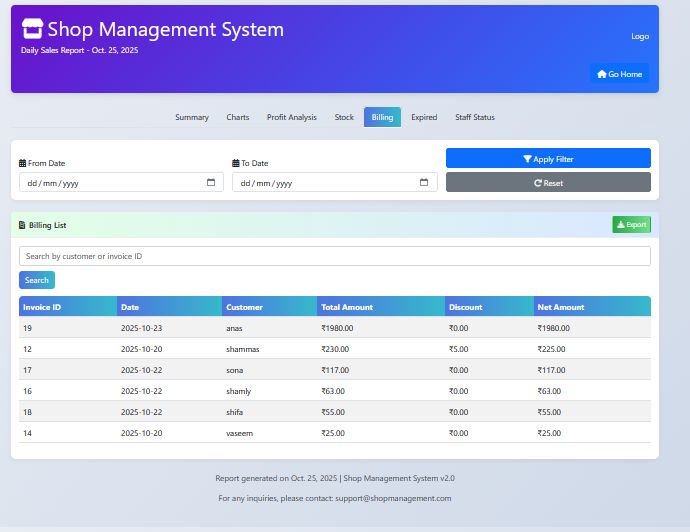Click the Shop Management System title
The image size is (690, 532).
pyautogui.click(x=165, y=29)
